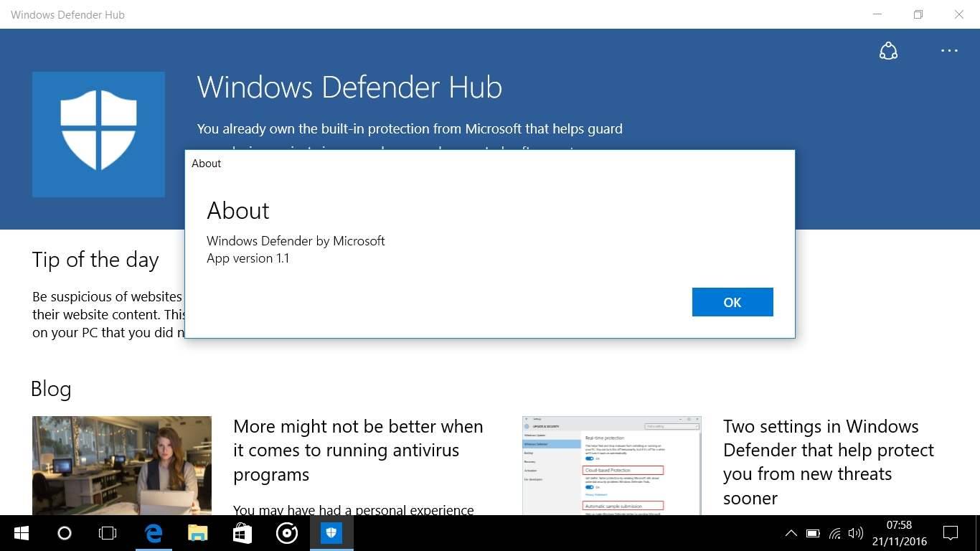Click the 'Tip of the day' heading
Screen dimensions: 980x551
(x=95, y=260)
